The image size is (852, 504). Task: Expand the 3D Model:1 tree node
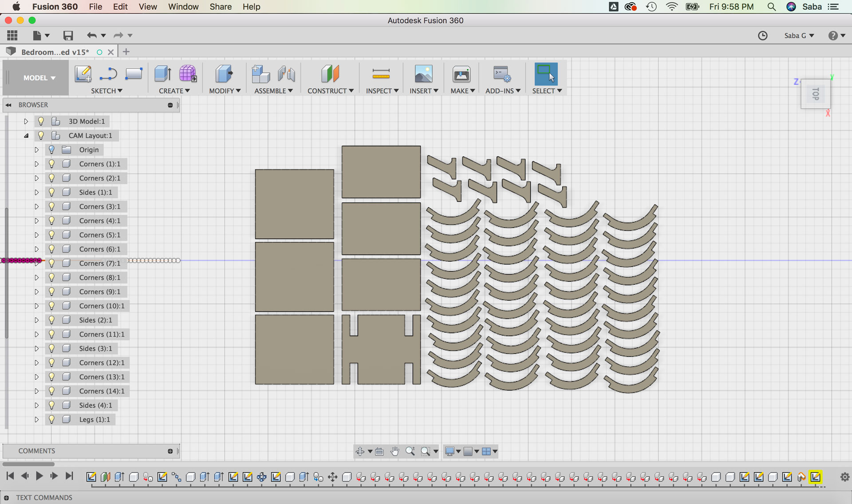tap(26, 121)
